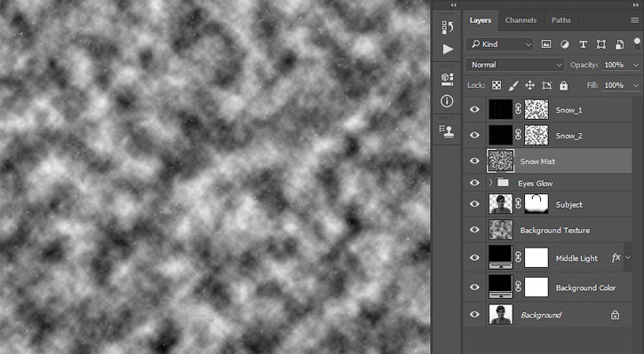
Task: Select the Background Texture layer thumbnail
Action: [x=501, y=229]
